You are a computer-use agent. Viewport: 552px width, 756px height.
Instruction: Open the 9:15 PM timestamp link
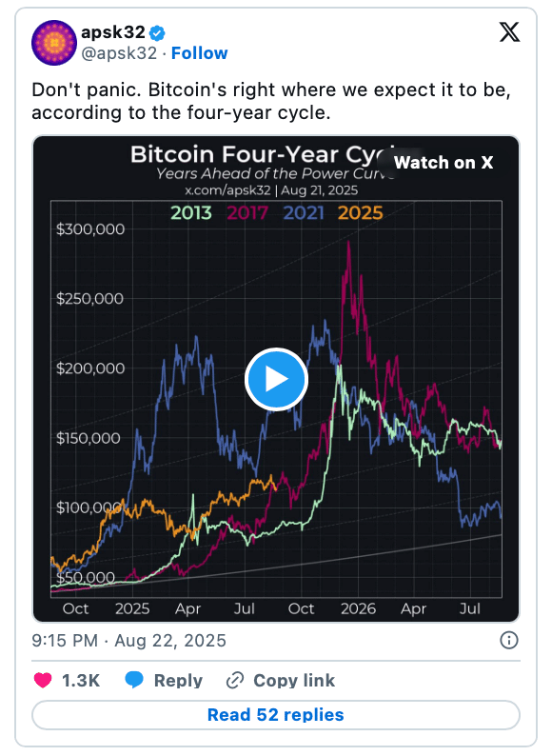128,640
